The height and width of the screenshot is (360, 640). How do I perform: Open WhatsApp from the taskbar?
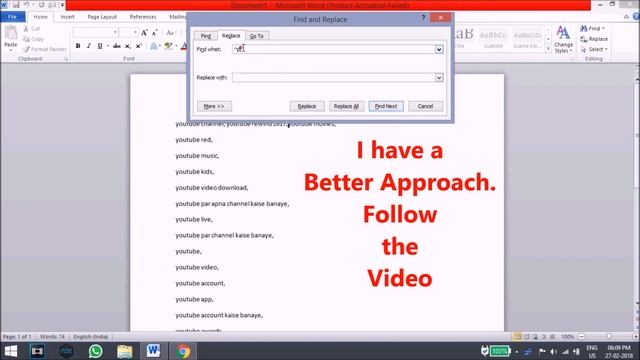(x=95, y=351)
